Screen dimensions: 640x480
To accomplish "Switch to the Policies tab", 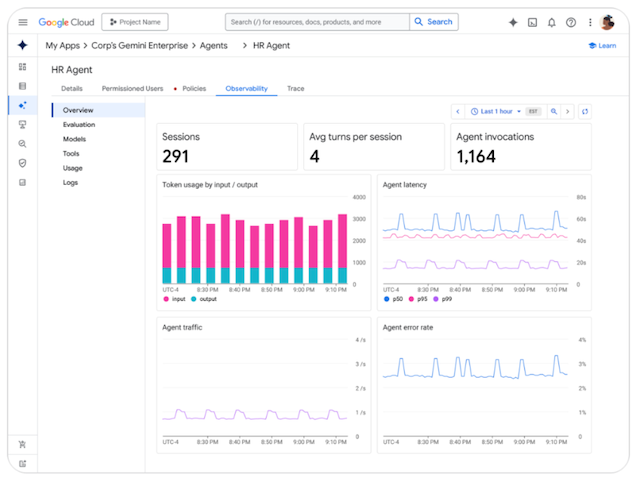I will 194,89.
